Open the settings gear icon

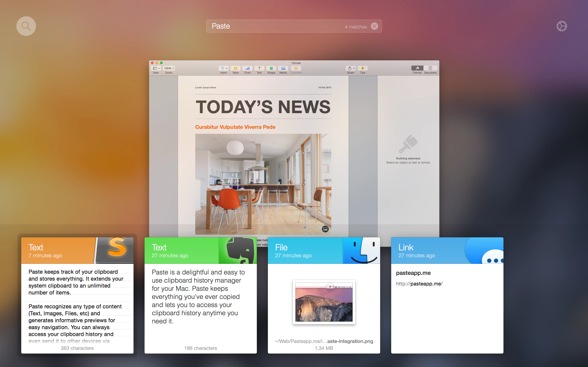(561, 26)
